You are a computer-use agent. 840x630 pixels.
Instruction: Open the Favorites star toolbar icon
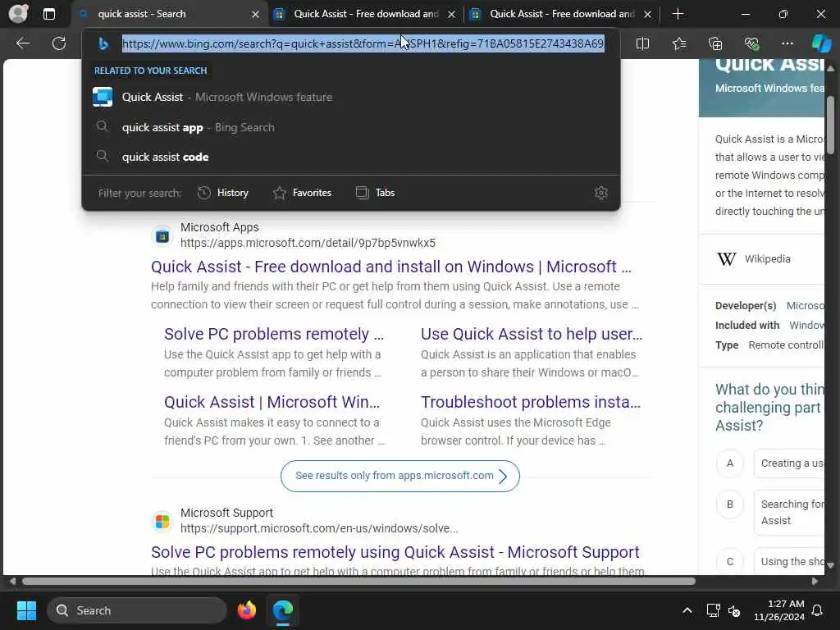(x=679, y=43)
